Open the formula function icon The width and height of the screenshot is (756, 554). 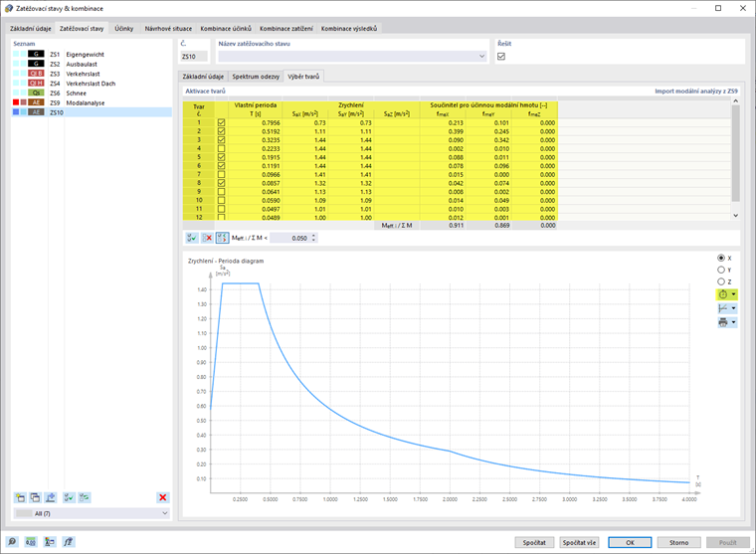click(69, 542)
